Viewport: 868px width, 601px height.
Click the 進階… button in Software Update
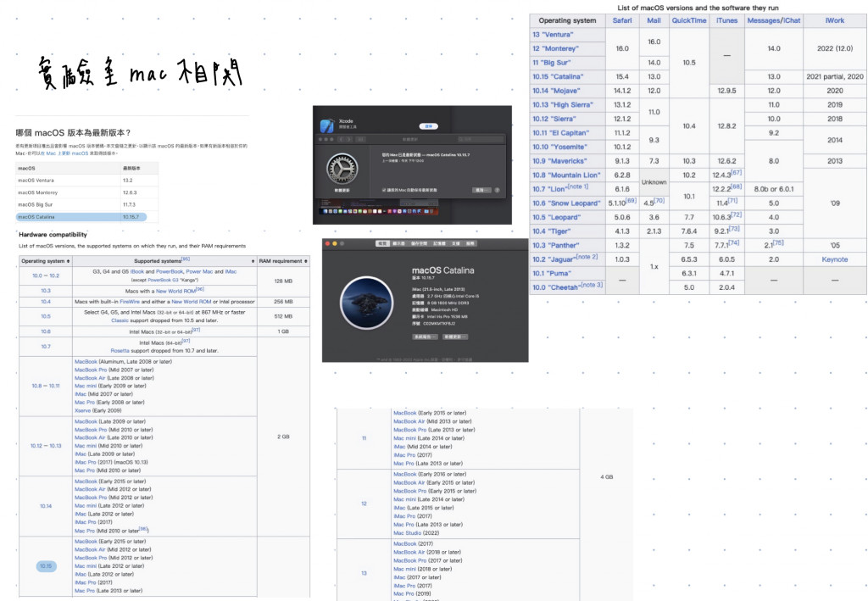(481, 190)
